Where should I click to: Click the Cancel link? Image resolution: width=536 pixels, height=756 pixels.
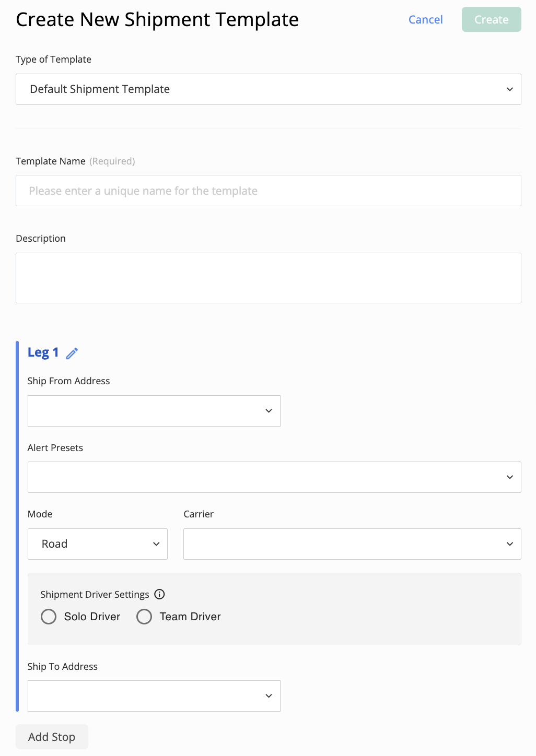425,19
